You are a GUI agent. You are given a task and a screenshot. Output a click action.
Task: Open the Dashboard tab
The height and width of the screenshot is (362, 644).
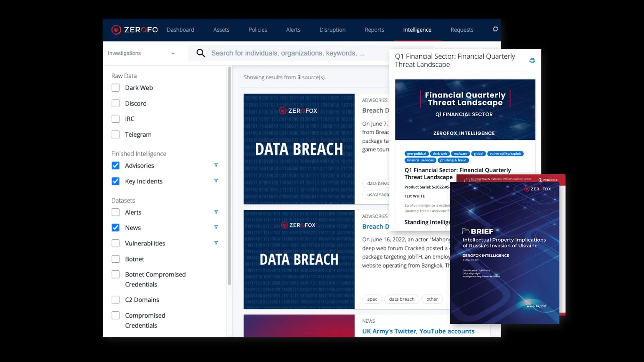click(x=180, y=30)
